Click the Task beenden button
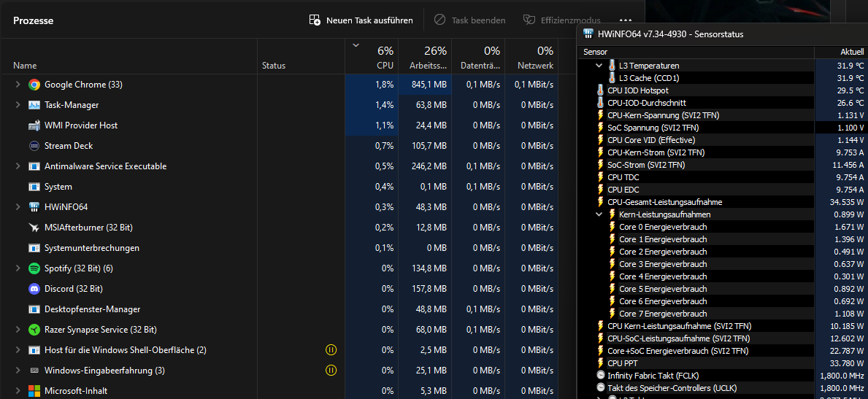Image resolution: width=868 pixels, height=399 pixels. 469,20
